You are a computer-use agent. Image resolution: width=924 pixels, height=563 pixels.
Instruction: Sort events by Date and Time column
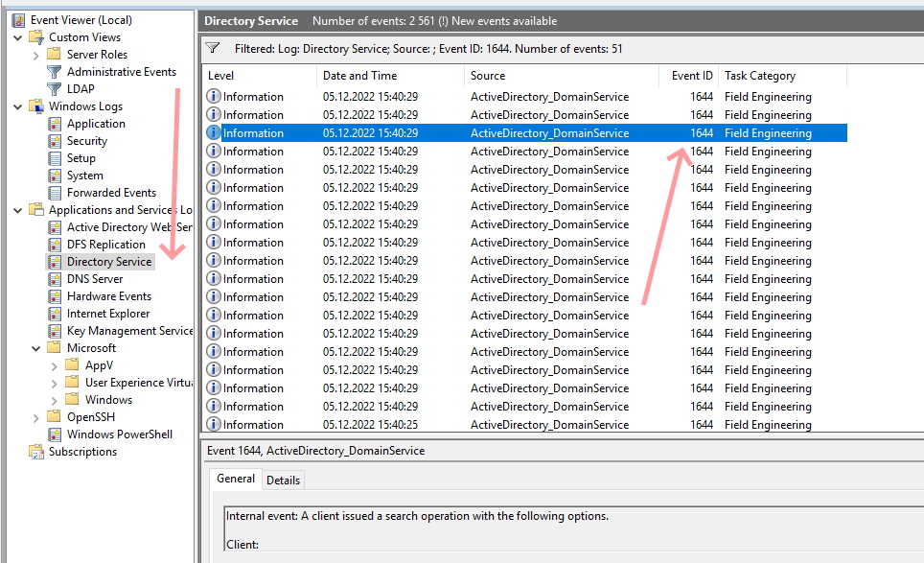[x=359, y=76]
